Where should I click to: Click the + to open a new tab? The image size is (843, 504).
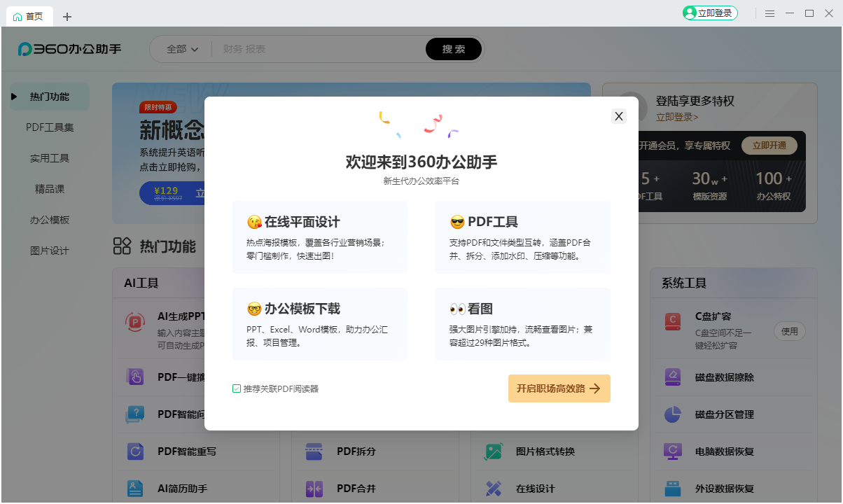[67, 16]
